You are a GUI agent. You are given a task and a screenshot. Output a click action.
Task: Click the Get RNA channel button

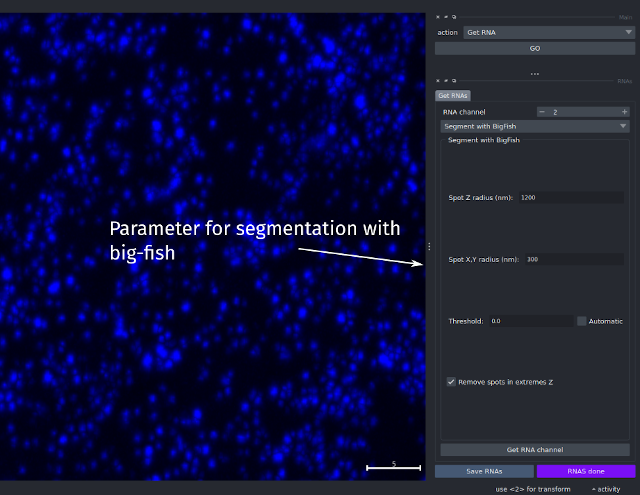[535, 450]
